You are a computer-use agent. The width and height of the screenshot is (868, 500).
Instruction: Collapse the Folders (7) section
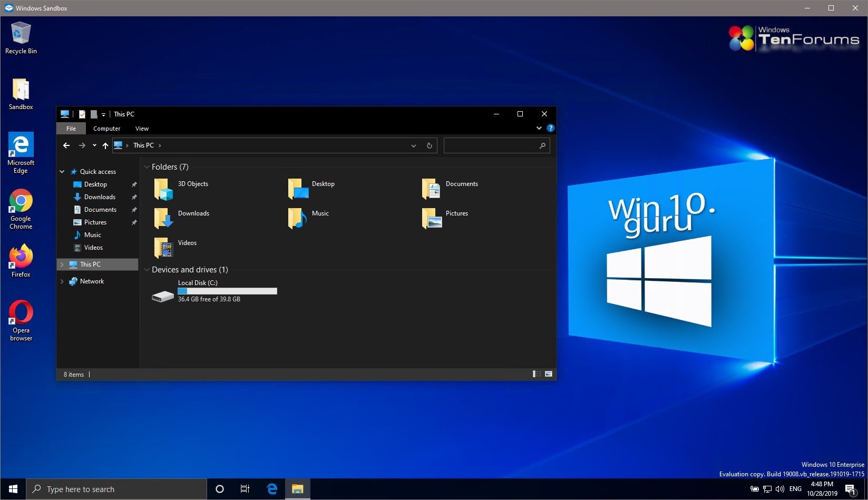click(146, 167)
